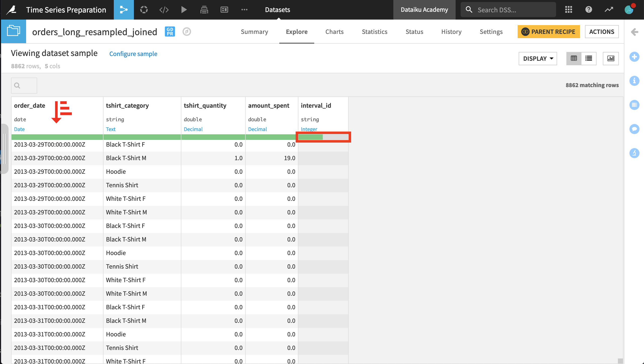
Task: Click the help question mark icon
Action: (588, 10)
